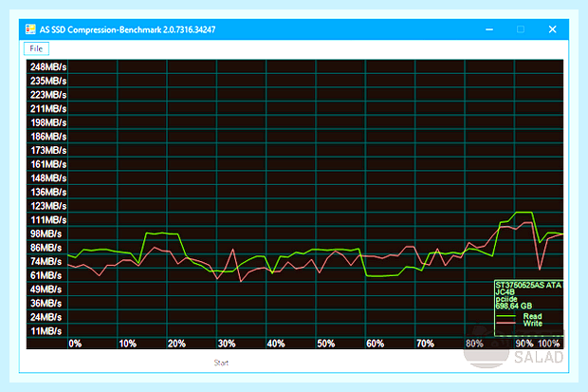Click the 74MB/s axis label
The height and width of the screenshot is (392, 588).
tap(46, 262)
